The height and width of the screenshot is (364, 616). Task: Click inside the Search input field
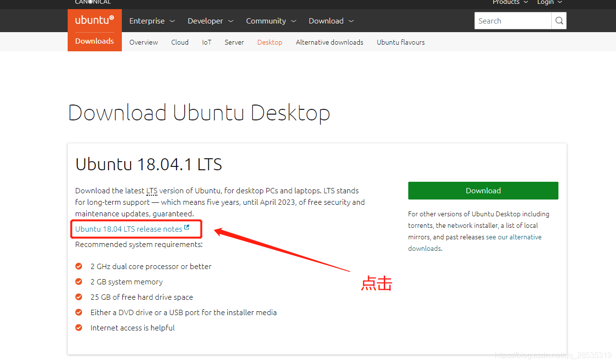(513, 21)
